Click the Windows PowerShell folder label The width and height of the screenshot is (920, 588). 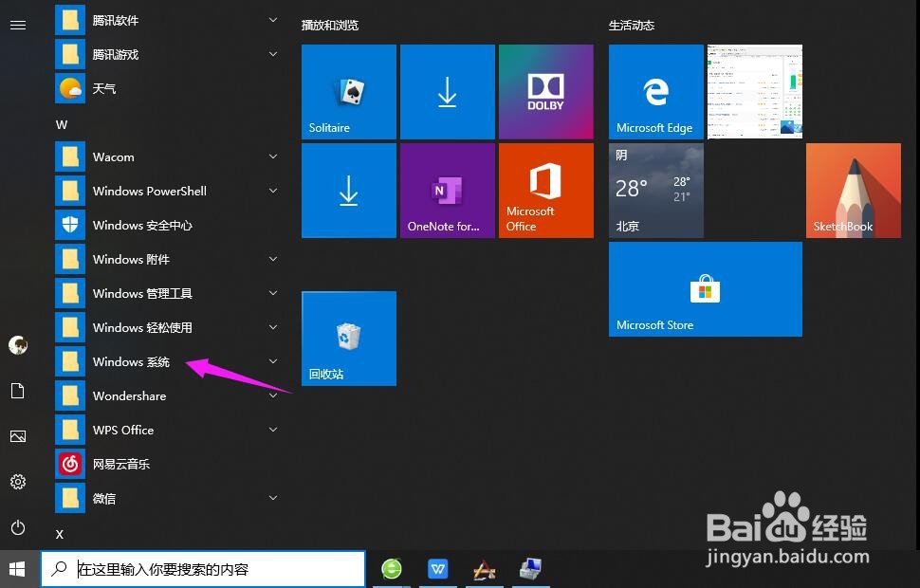coord(150,192)
